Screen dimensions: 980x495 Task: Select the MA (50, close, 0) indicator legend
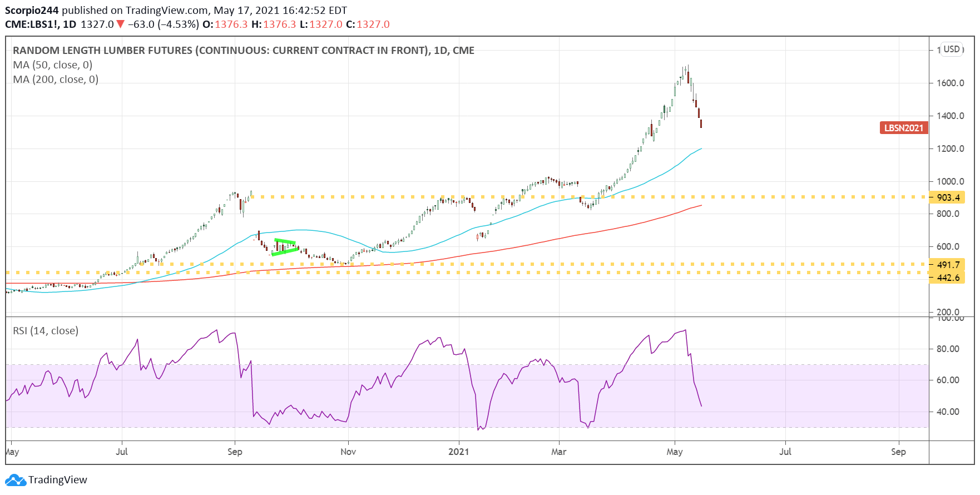click(53, 65)
